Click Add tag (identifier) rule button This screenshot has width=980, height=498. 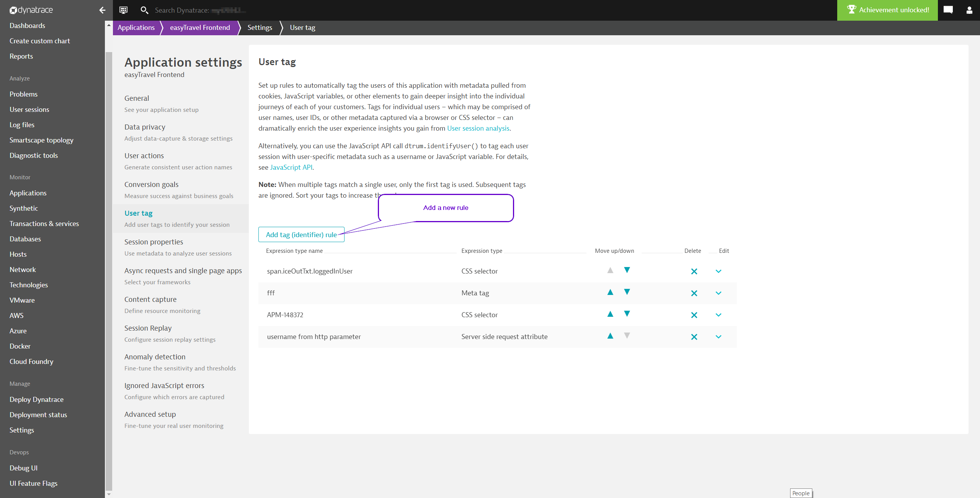click(x=301, y=234)
